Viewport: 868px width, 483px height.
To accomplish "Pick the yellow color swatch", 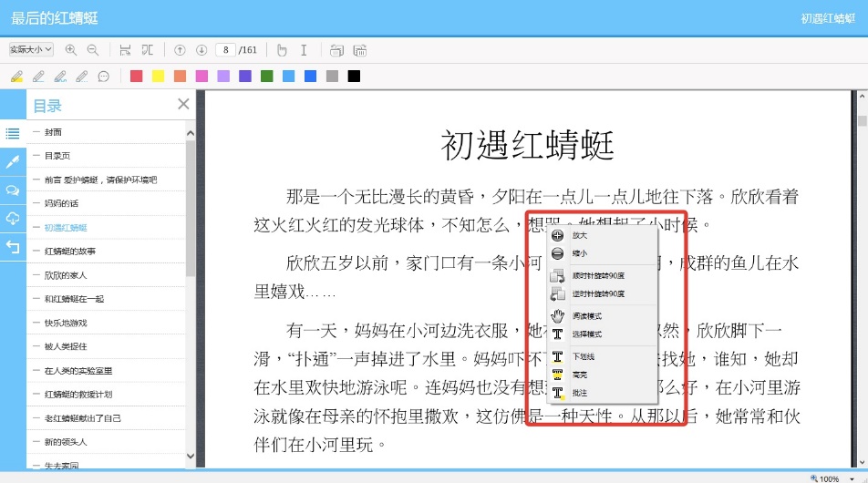I will pos(159,76).
